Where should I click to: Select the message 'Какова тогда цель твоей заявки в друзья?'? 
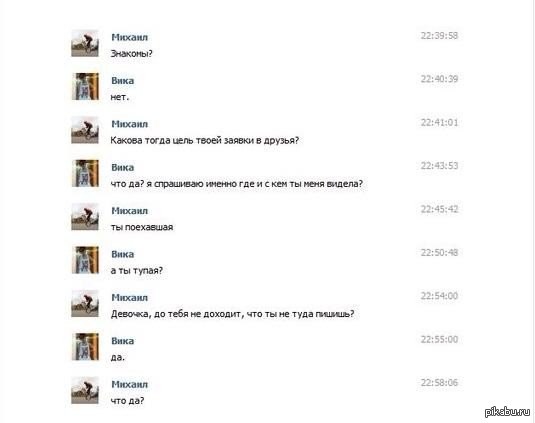(x=205, y=140)
